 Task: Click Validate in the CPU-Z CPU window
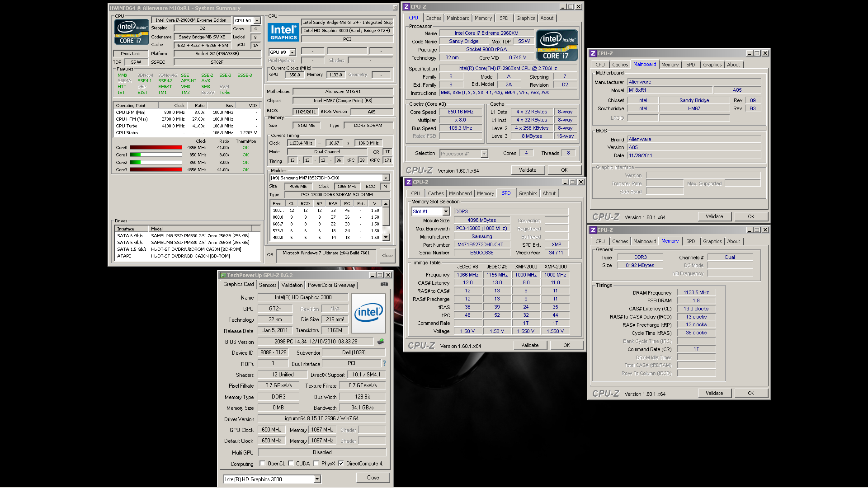click(528, 170)
